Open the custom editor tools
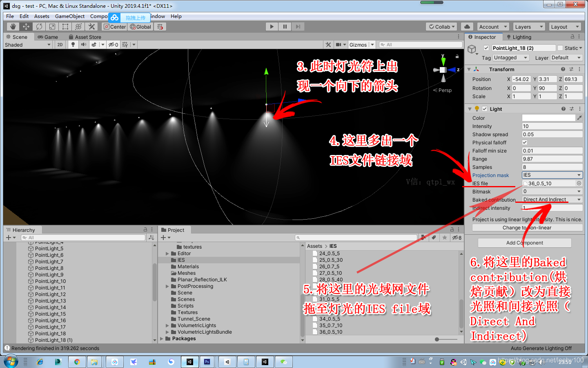 [x=91, y=27]
